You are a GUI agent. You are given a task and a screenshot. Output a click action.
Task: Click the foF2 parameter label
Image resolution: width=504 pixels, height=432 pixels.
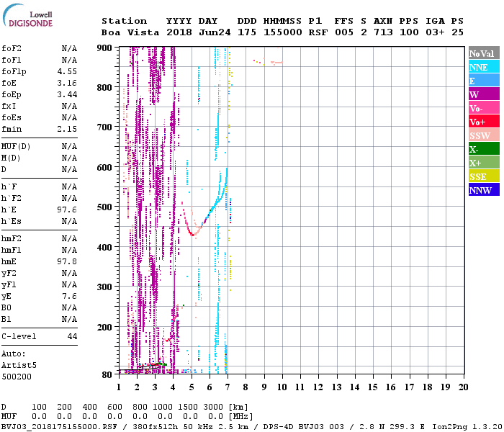pyautogui.click(x=12, y=48)
